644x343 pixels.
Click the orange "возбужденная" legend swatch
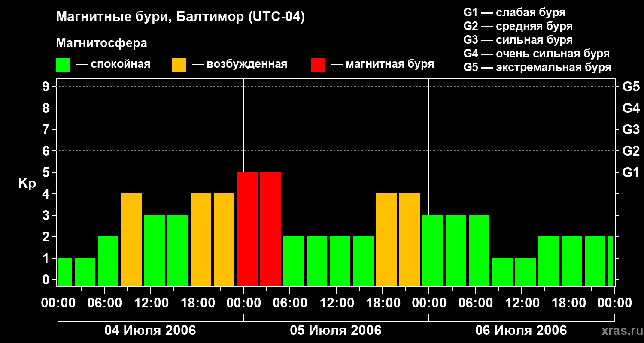click(x=179, y=65)
